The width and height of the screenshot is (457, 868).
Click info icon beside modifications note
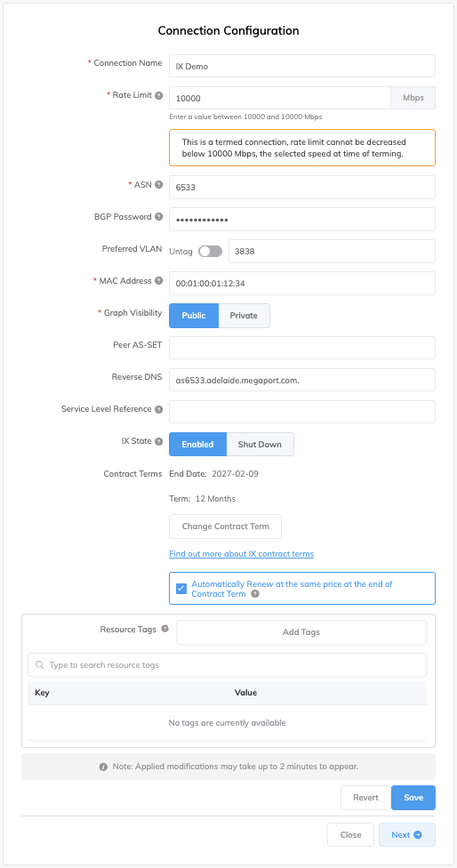pos(103,767)
